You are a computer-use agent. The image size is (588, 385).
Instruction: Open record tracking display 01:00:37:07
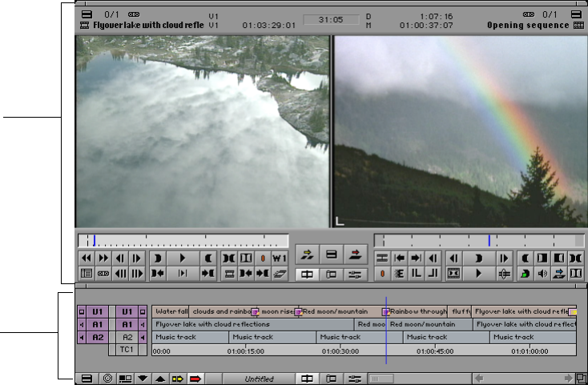tap(426, 26)
